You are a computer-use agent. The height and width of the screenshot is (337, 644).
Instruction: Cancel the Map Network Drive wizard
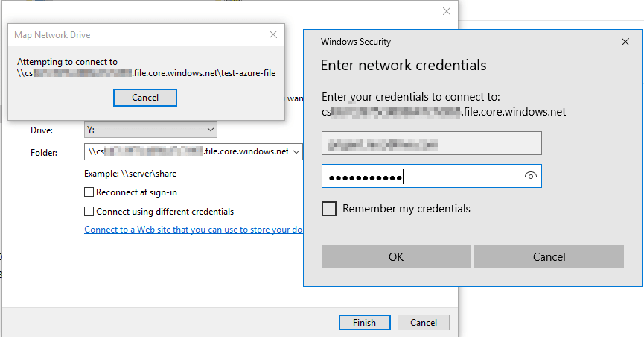(424, 323)
